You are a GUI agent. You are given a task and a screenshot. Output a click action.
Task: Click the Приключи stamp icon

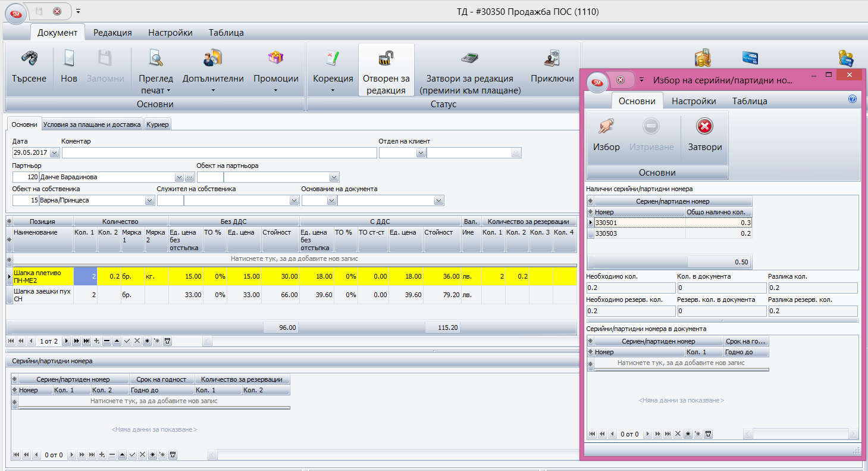pyautogui.click(x=553, y=58)
